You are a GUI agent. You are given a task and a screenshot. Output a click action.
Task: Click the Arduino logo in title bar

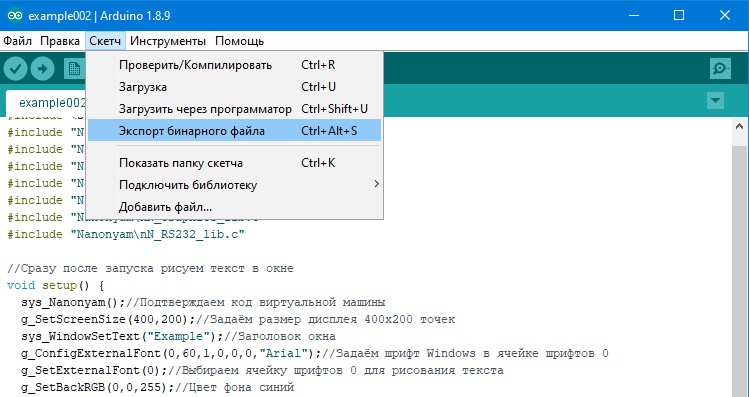click(15, 15)
